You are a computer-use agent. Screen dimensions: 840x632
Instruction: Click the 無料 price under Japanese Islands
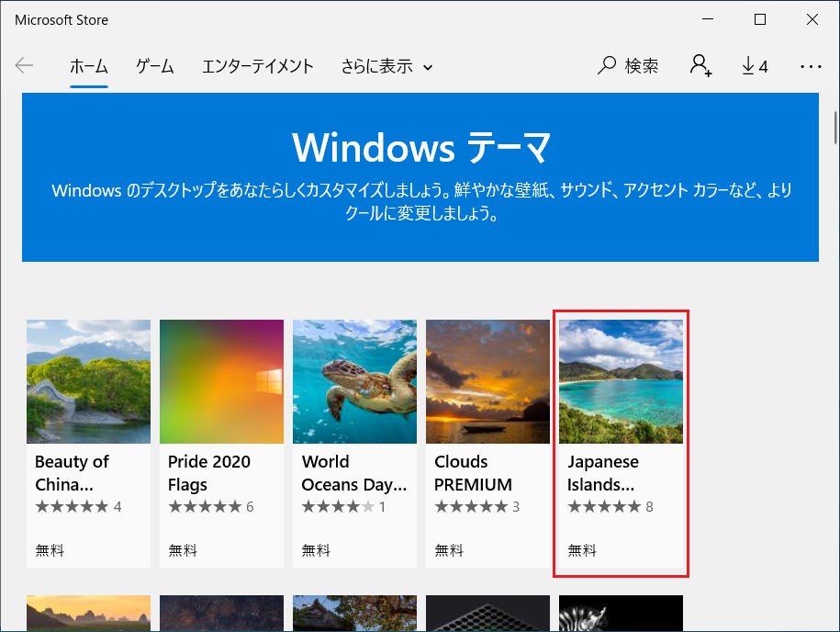click(x=582, y=550)
